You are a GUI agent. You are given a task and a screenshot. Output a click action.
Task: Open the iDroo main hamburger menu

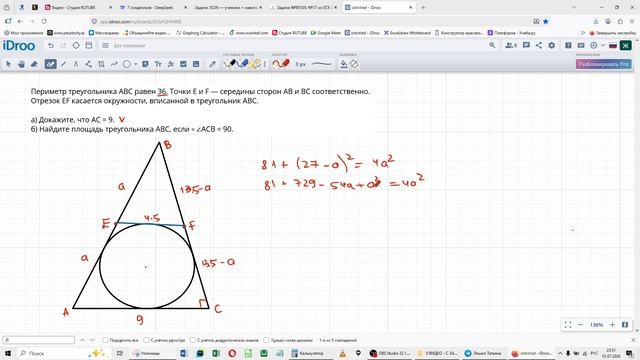pos(105,46)
